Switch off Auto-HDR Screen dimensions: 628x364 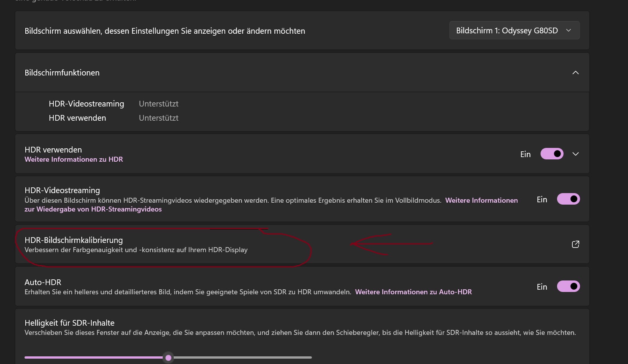point(569,286)
